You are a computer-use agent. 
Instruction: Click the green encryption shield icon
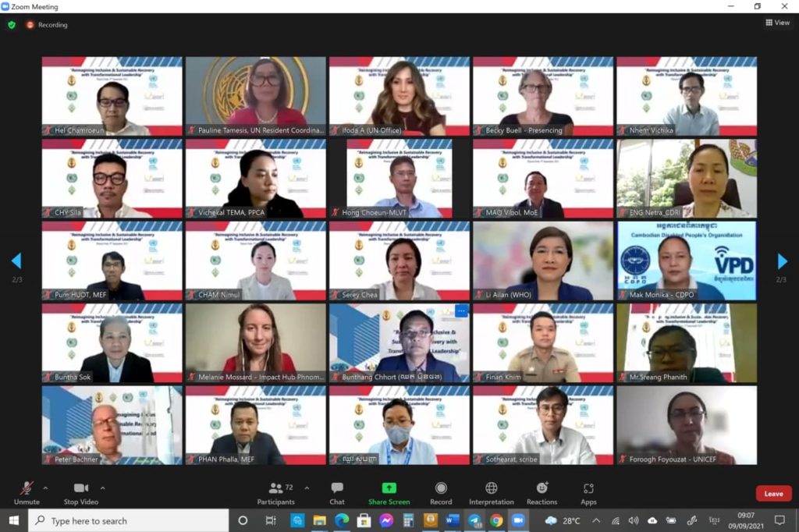[12, 24]
